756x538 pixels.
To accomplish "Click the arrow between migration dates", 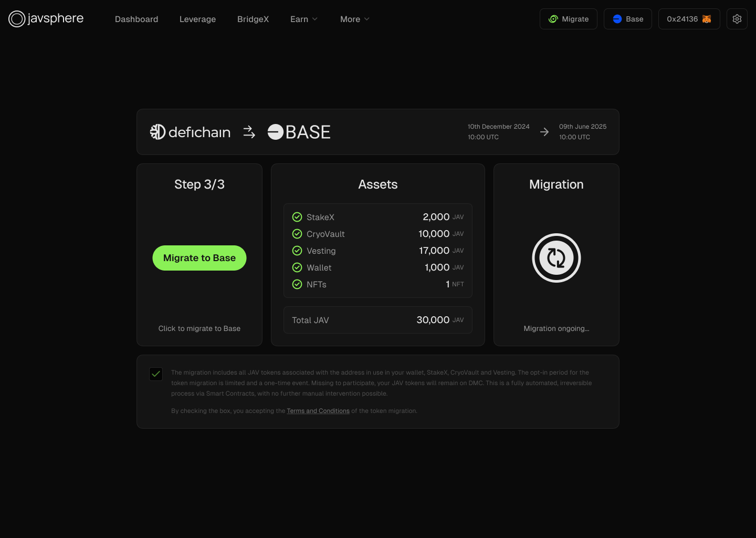I will coord(544,132).
